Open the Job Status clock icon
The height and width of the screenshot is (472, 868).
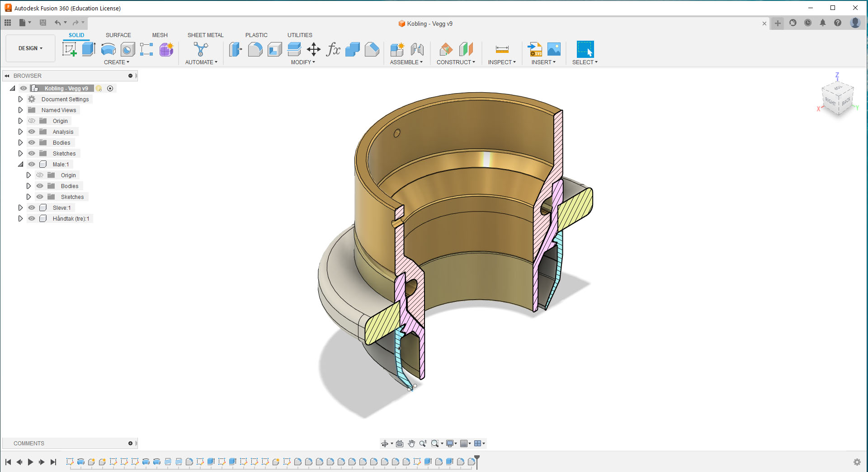coord(808,23)
